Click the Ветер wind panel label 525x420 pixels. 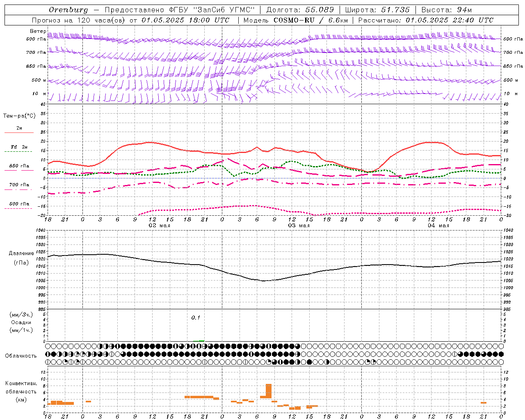tap(38, 31)
